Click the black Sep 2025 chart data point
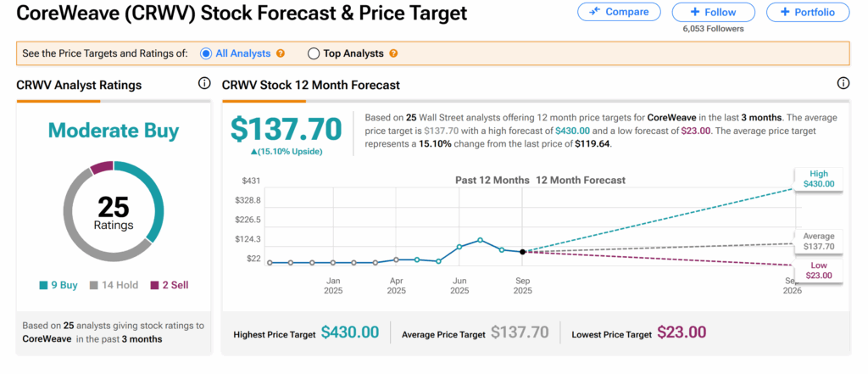The image size is (868, 374). coord(522,251)
